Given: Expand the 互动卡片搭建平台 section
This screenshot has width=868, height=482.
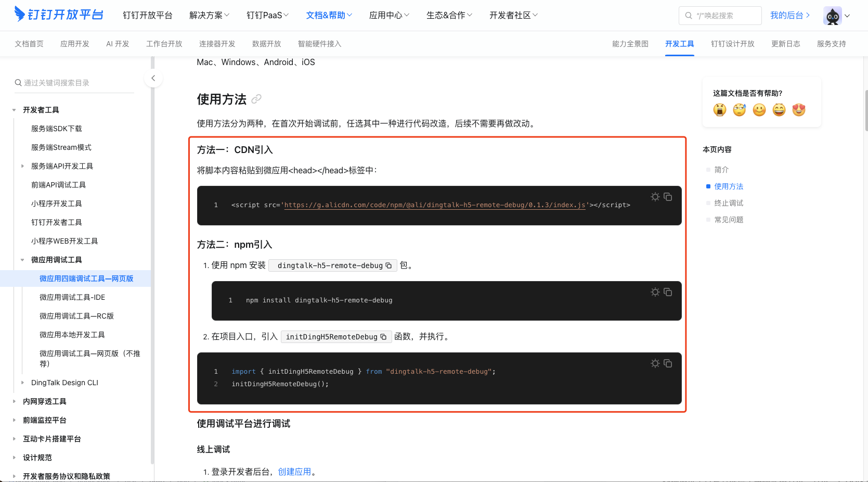Looking at the screenshot, I should pyautogui.click(x=14, y=439).
